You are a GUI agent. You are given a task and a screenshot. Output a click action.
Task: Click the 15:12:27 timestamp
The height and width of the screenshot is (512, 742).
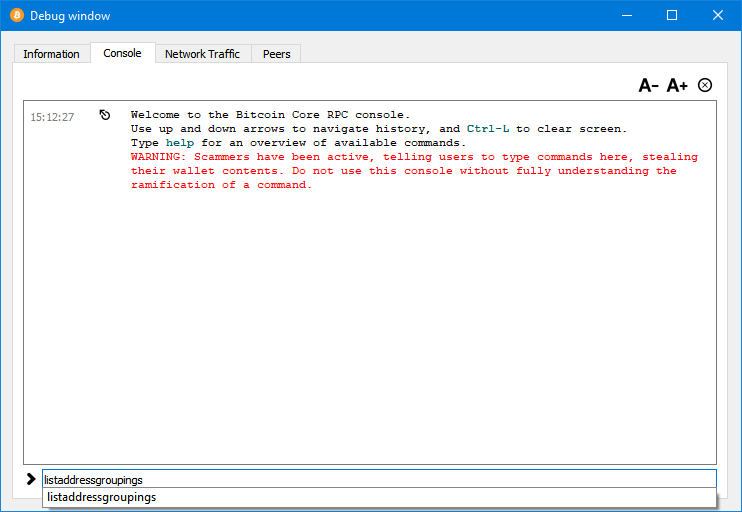53,117
